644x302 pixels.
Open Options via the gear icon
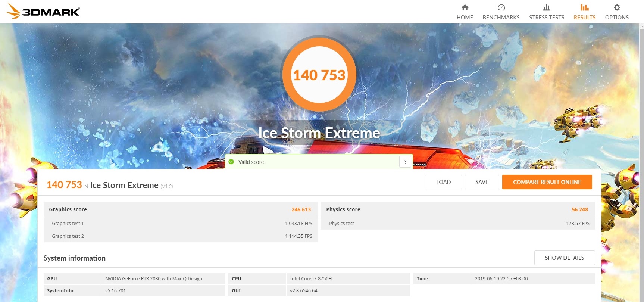(x=617, y=7)
